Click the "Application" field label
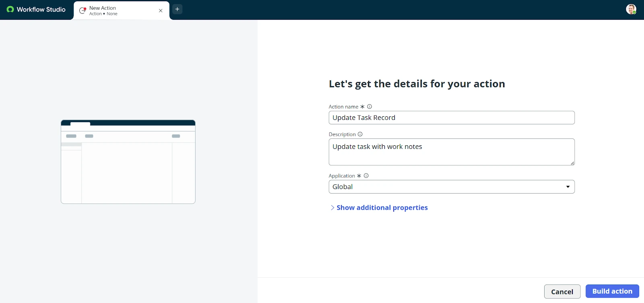This screenshot has height=303, width=644. (x=342, y=176)
